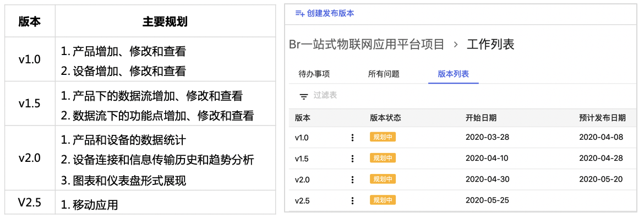Click the text 图表和仪表盘形式展现
This screenshot has height=218, width=644.
click(x=129, y=181)
